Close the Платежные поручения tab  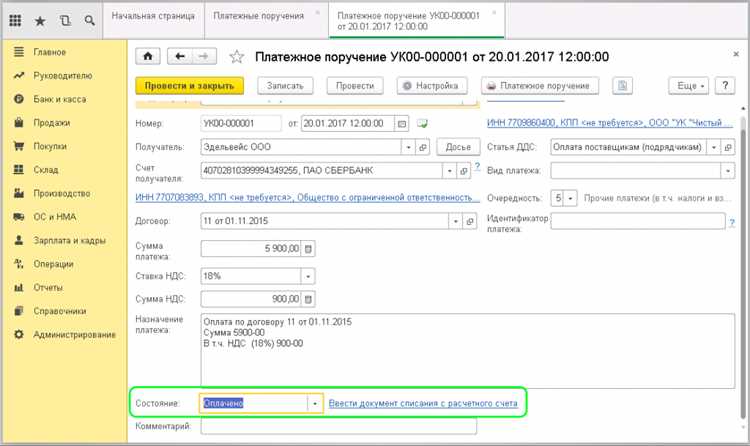pyautogui.click(x=318, y=13)
